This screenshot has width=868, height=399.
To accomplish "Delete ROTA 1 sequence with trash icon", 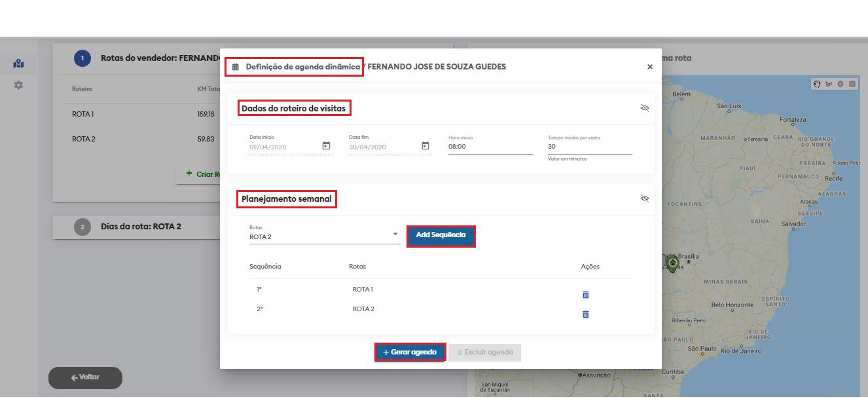I will tap(586, 295).
